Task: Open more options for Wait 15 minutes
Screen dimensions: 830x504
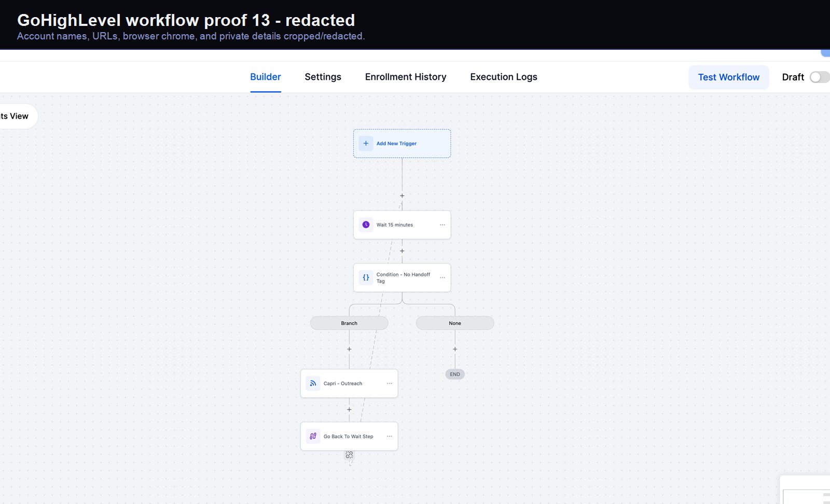Action: (x=442, y=225)
